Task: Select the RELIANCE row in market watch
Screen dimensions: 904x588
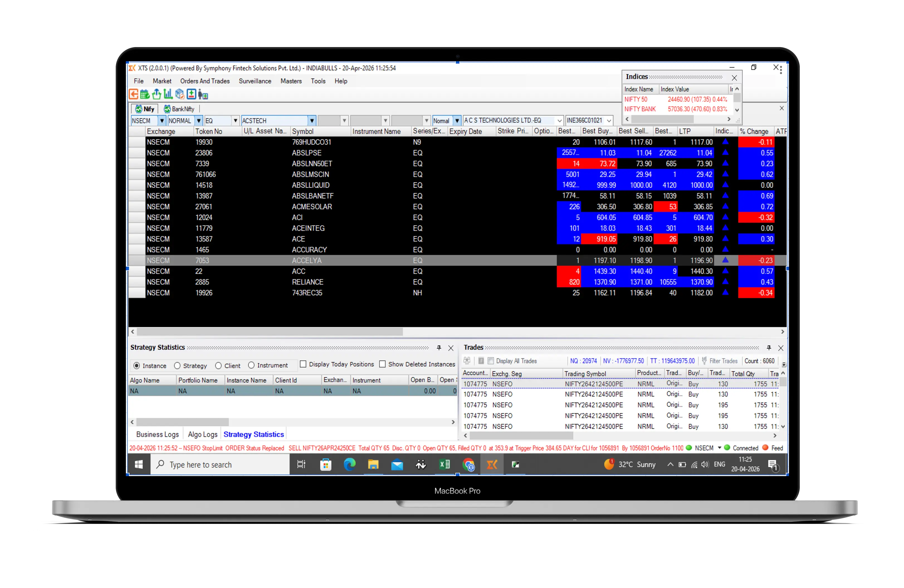Action: click(457, 282)
